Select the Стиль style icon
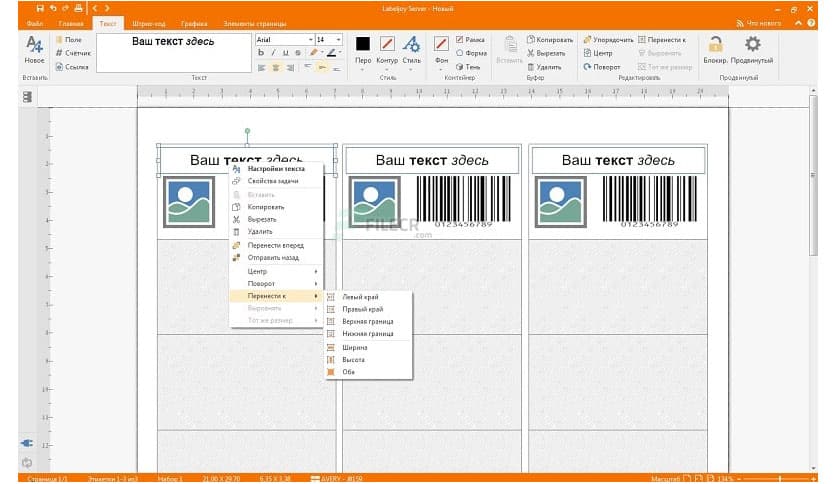 411,44
